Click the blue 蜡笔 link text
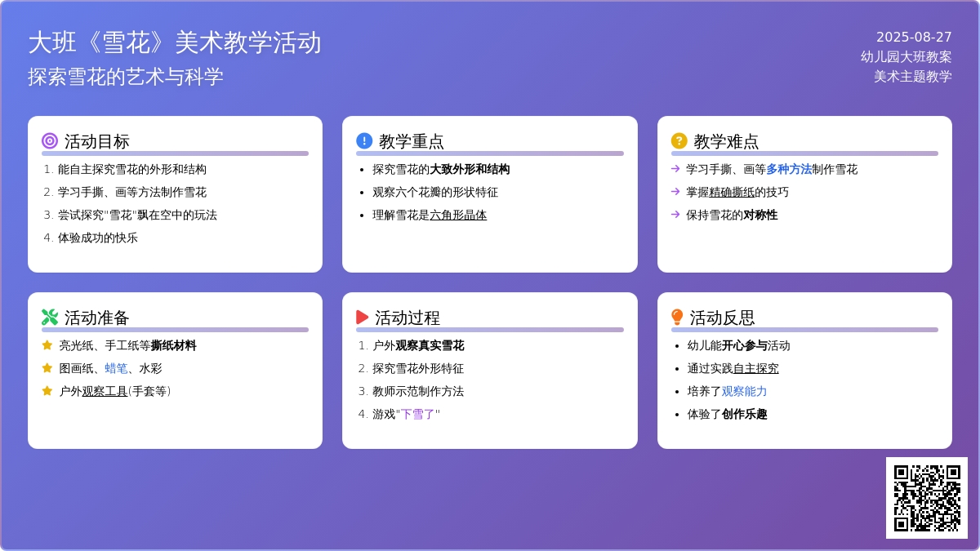Image resolution: width=980 pixels, height=551 pixels. (116, 368)
